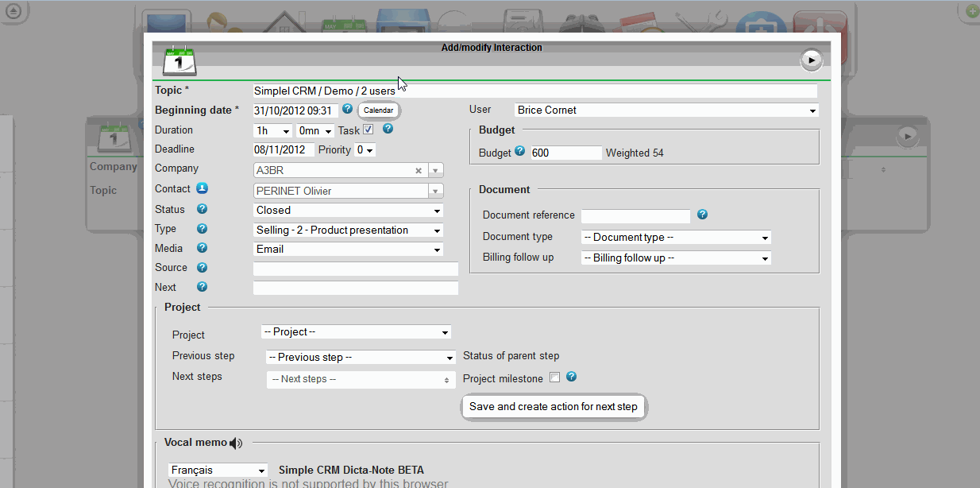This screenshot has height=488, width=980.
Task: Click the Calendar button
Action: (379, 110)
